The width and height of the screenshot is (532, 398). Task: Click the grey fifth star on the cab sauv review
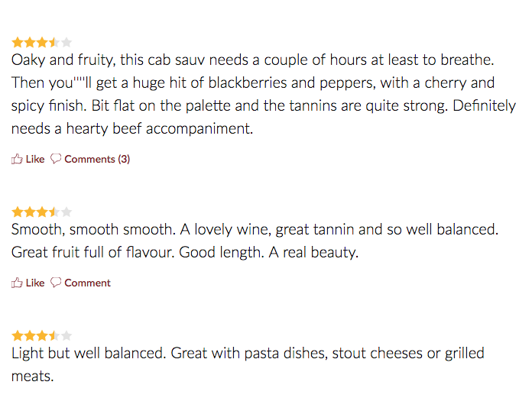(66, 42)
